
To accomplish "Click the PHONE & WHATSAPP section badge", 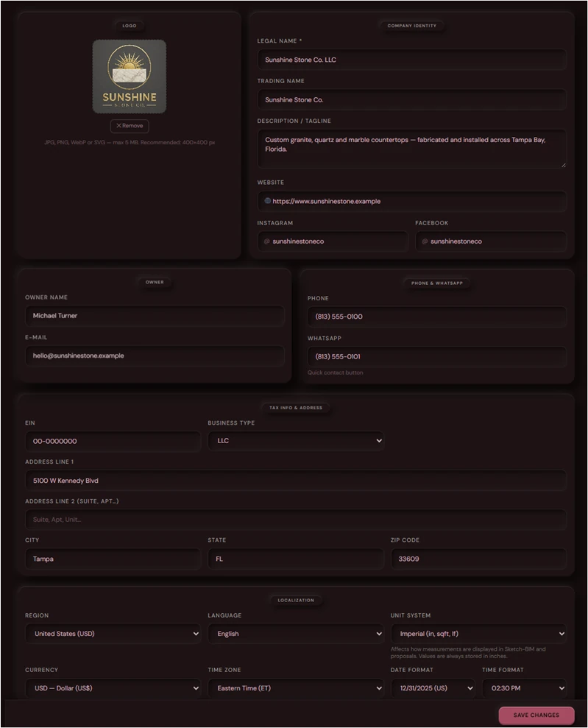I will [436, 283].
